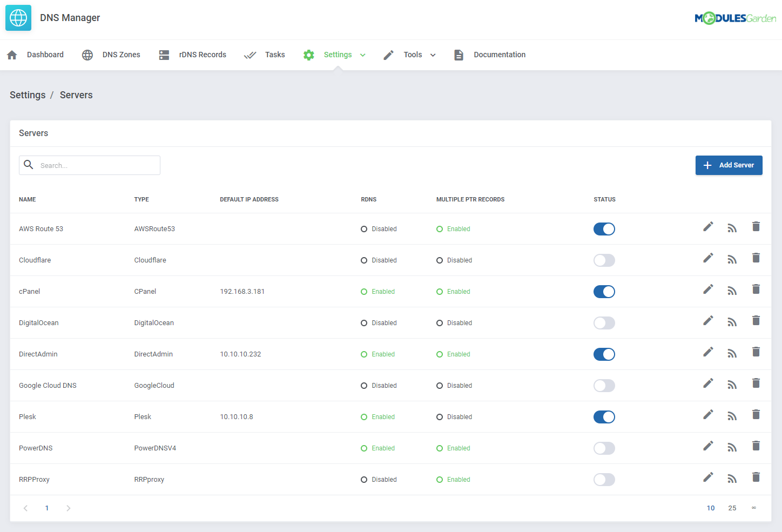782x532 pixels.
Task: Enable the Cloudflare server status
Action: pyautogui.click(x=604, y=260)
